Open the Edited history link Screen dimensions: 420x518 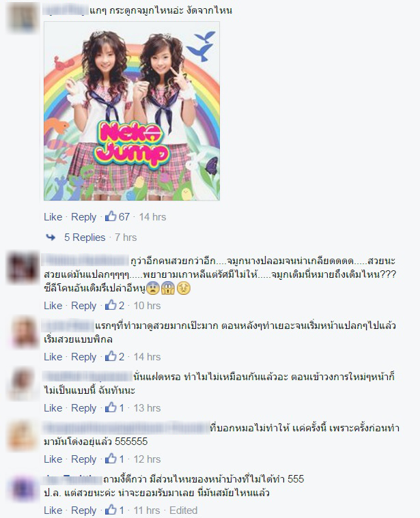184,510
